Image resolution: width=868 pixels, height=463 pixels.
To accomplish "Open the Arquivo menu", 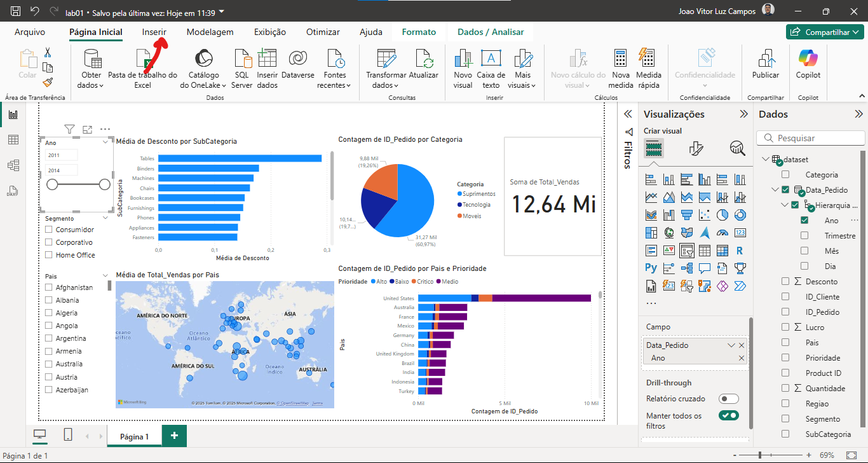I will click(30, 32).
